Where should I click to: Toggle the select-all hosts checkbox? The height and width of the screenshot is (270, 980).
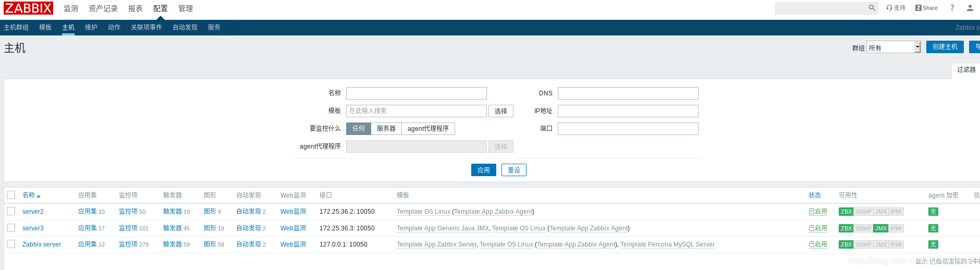pos(11,195)
